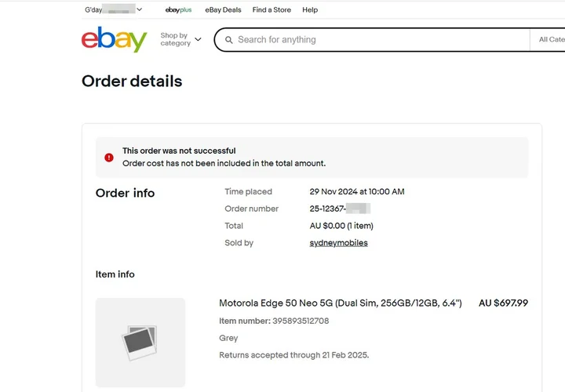Click the order not successful message
Viewport: 565px width, 392px height.
coord(179,151)
